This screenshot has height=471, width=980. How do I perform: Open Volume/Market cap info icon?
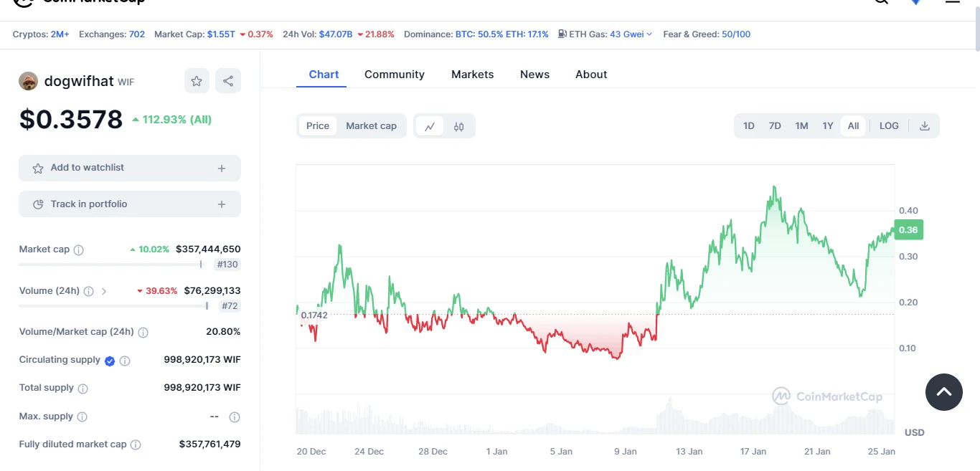pyautogui.click(x=143, y=333)
